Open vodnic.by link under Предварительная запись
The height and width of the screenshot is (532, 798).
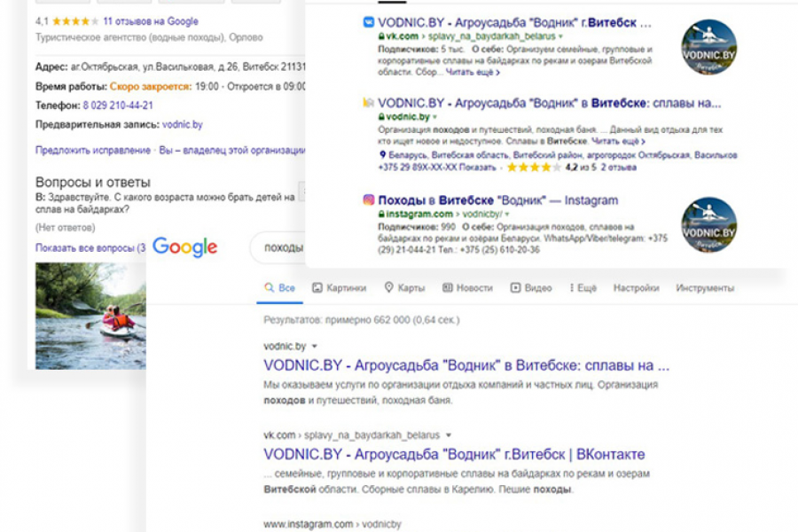[182, 125]
